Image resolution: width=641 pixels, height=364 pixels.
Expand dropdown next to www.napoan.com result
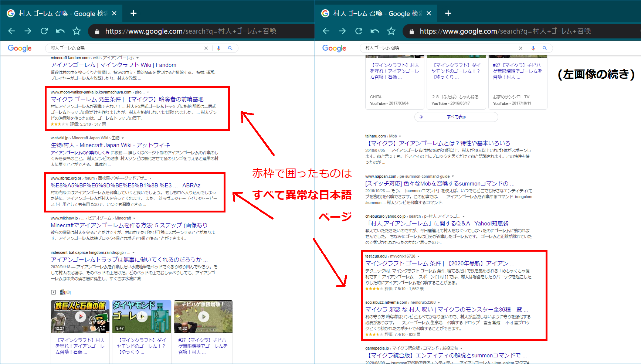pos(453,177)
